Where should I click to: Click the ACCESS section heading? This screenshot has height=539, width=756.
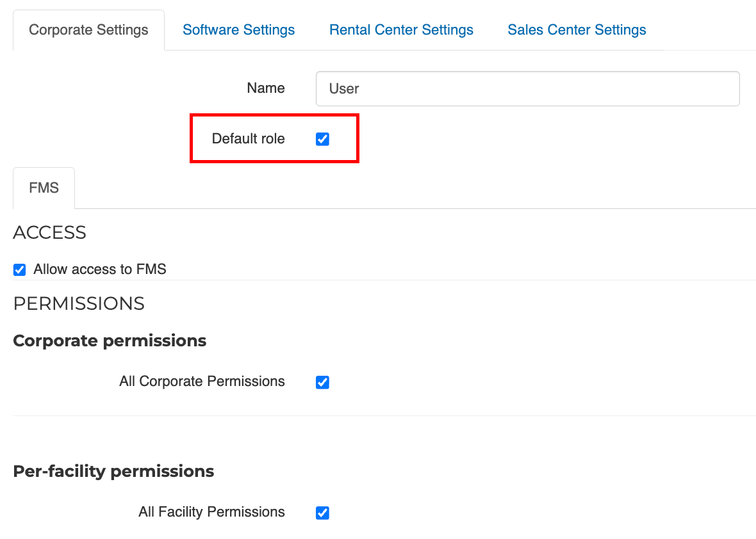[x=49, y=232]
